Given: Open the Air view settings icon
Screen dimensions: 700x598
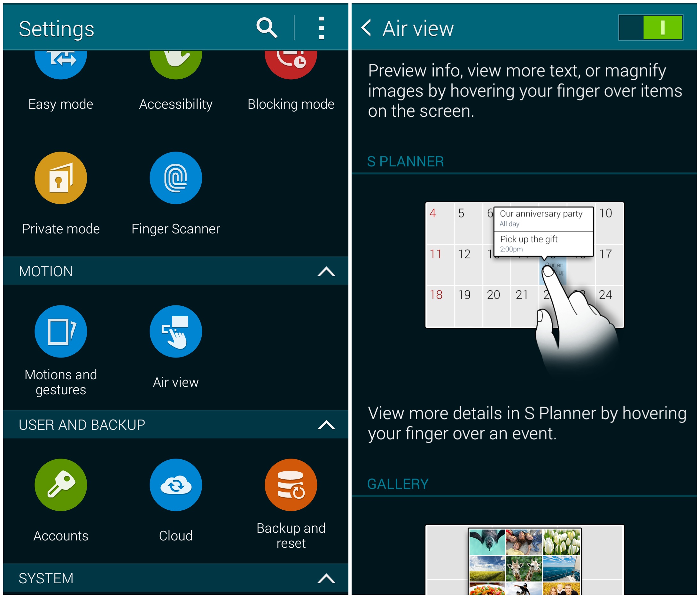Looking at the screenshot, I should pyautogui.click(x=176, y=331).
